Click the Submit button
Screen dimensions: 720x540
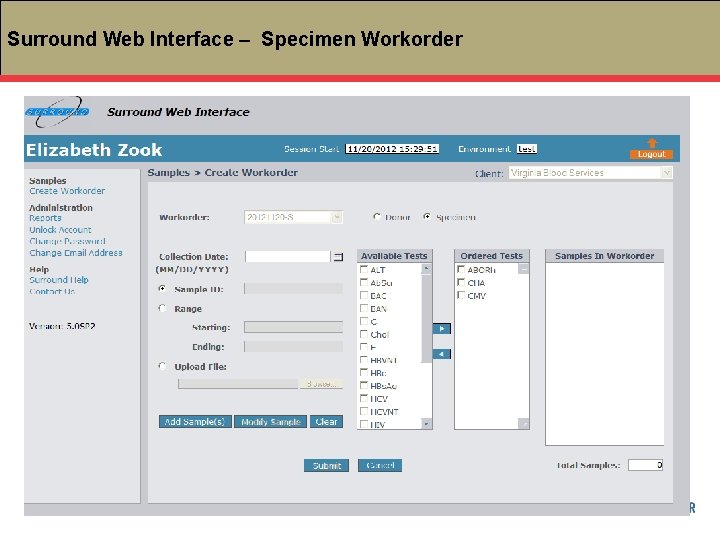coord(326,466)
